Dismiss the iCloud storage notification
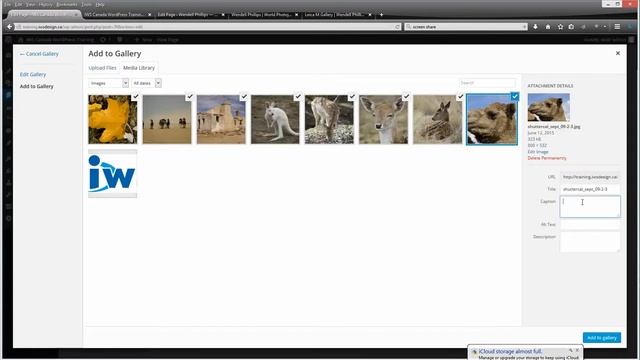Image resolution: width=640 pixels, height=360 pixels. [x=577, y=351]
